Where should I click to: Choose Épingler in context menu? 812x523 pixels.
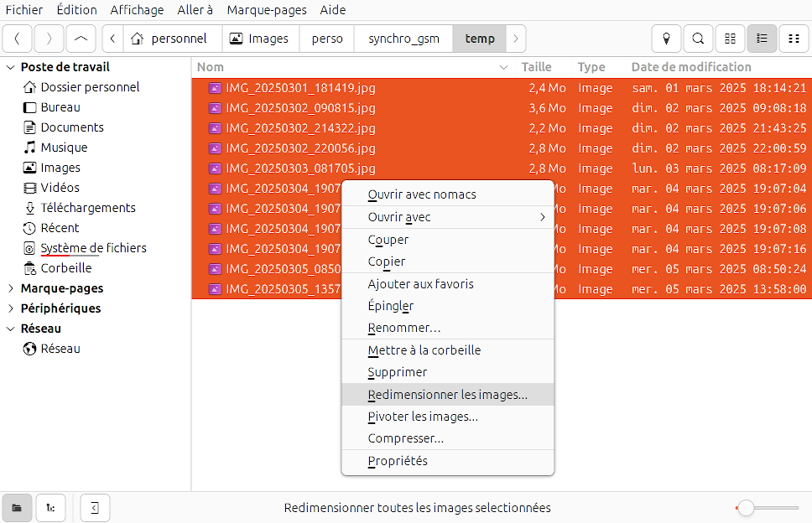click(448, 306)
